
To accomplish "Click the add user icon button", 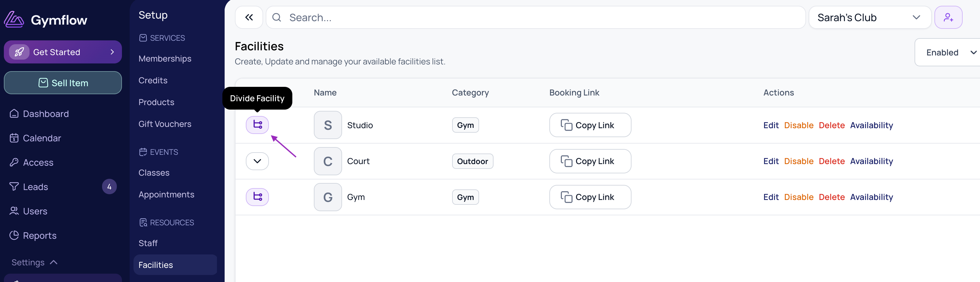I will pos(949,18).
